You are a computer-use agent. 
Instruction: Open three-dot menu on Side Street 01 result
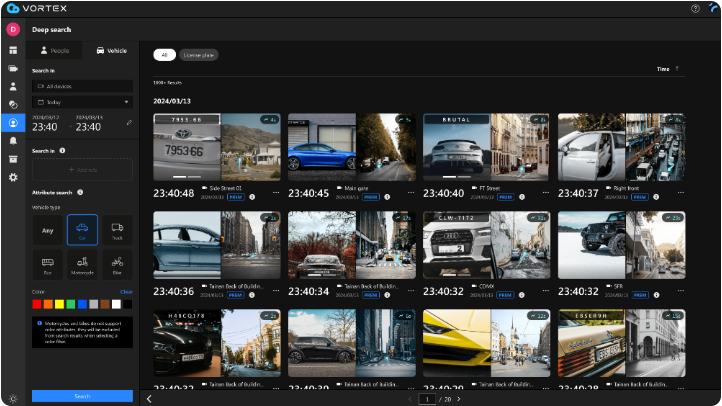coord(276,192)
